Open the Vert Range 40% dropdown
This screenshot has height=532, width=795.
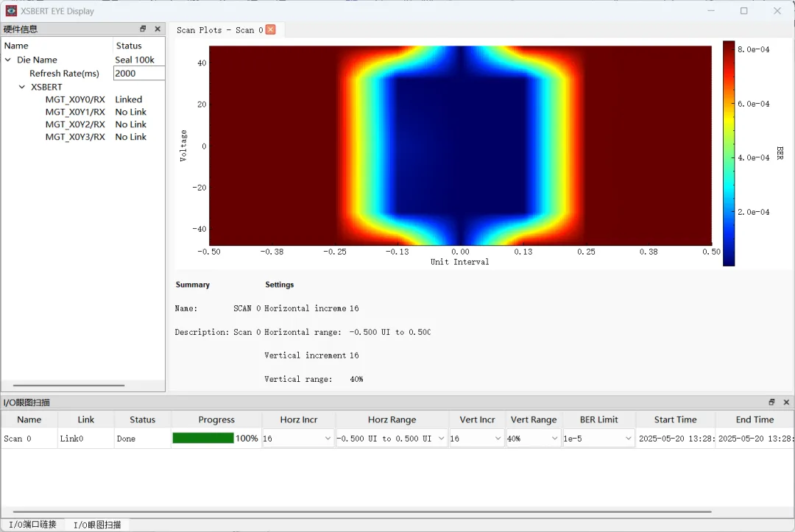(x=534, y=439)
